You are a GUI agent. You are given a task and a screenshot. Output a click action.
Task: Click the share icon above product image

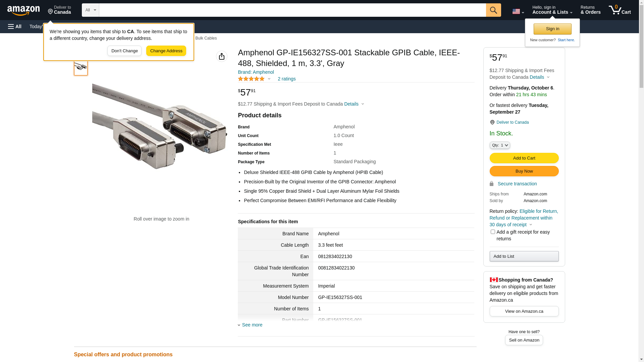(222, 56)
